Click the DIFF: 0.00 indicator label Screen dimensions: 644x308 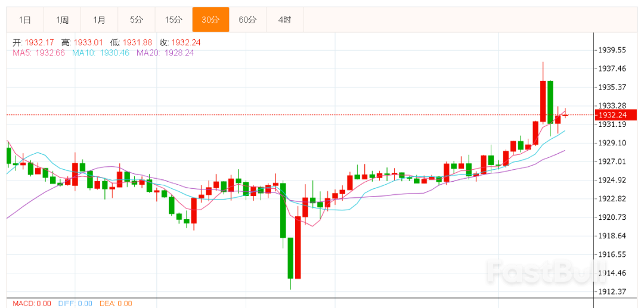[x=75, y=303]
